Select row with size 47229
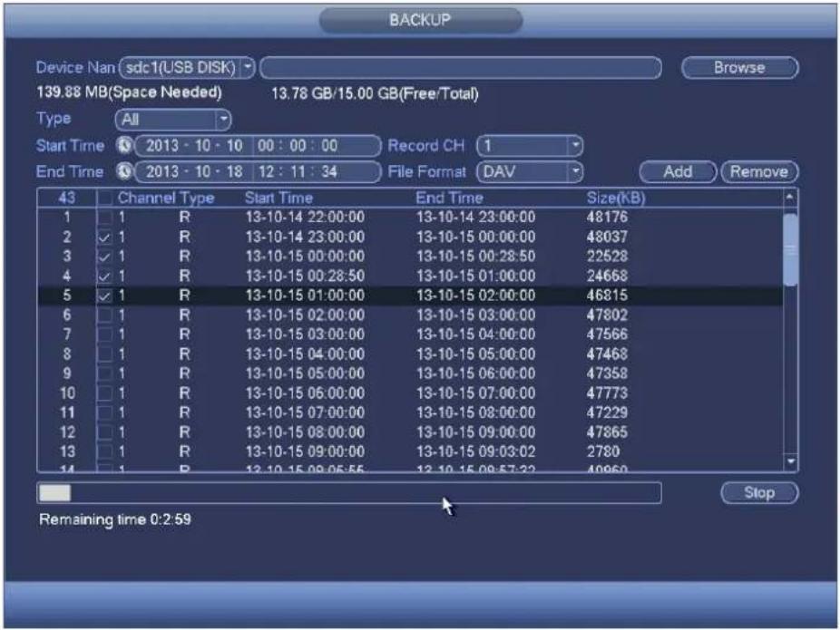This screenshot has width=840, height=630. pyautogui.click(x=410, y=412)
